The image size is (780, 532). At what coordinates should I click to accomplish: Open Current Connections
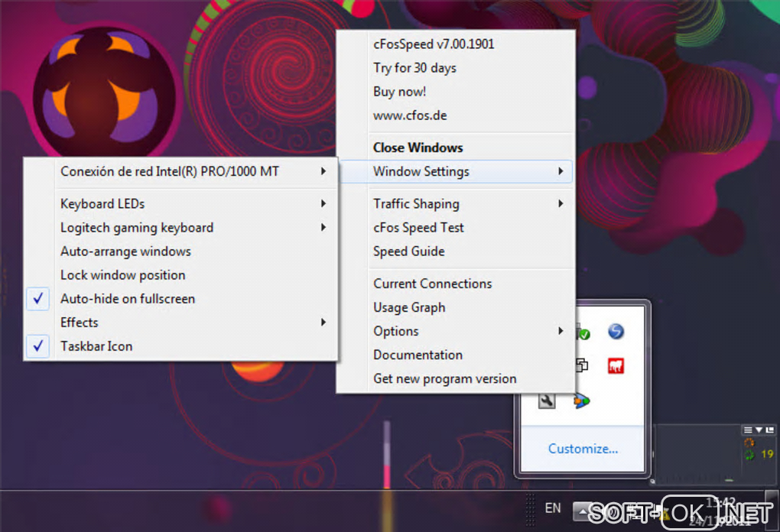click(x=457, y=284)
